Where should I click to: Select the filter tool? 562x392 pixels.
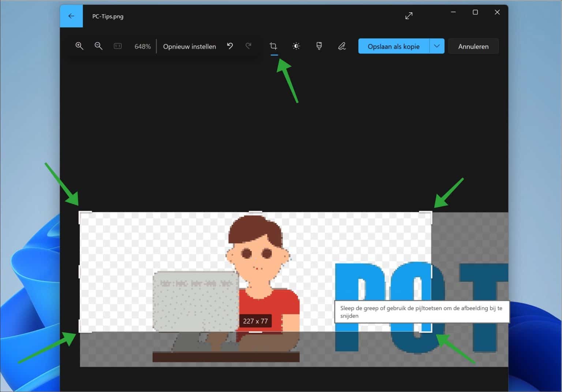click(x=319, y=46)
